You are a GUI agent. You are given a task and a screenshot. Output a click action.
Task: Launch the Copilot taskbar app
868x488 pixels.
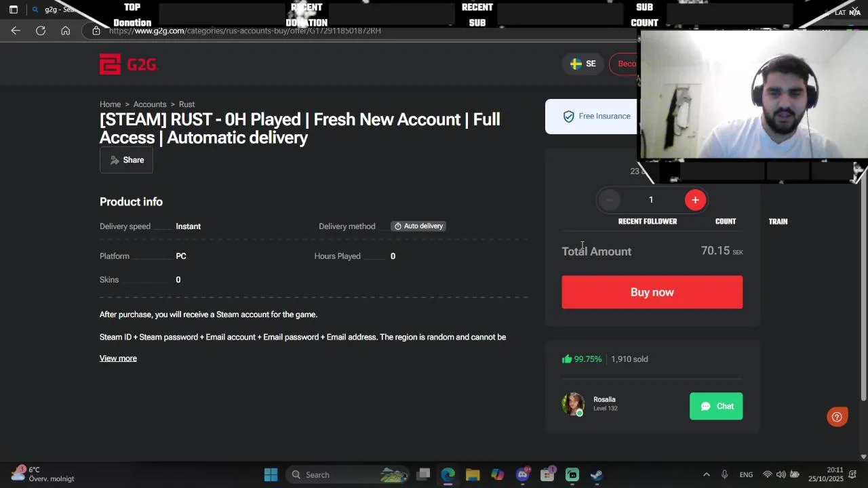coord(498,474)
